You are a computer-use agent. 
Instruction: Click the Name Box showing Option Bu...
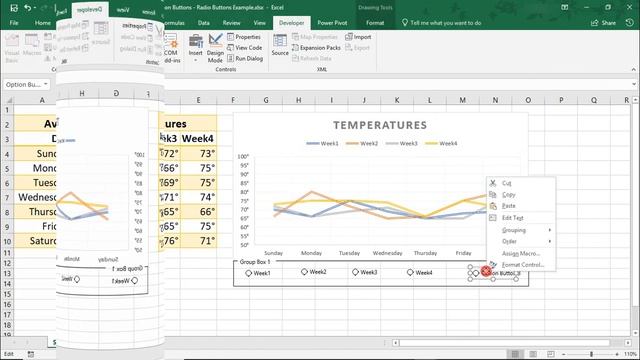tap(23, 84)
